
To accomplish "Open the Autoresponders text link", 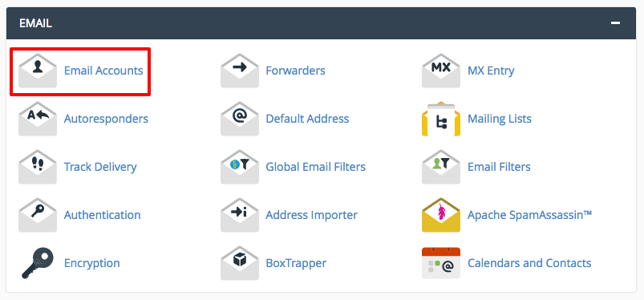I will pos(106,120).
